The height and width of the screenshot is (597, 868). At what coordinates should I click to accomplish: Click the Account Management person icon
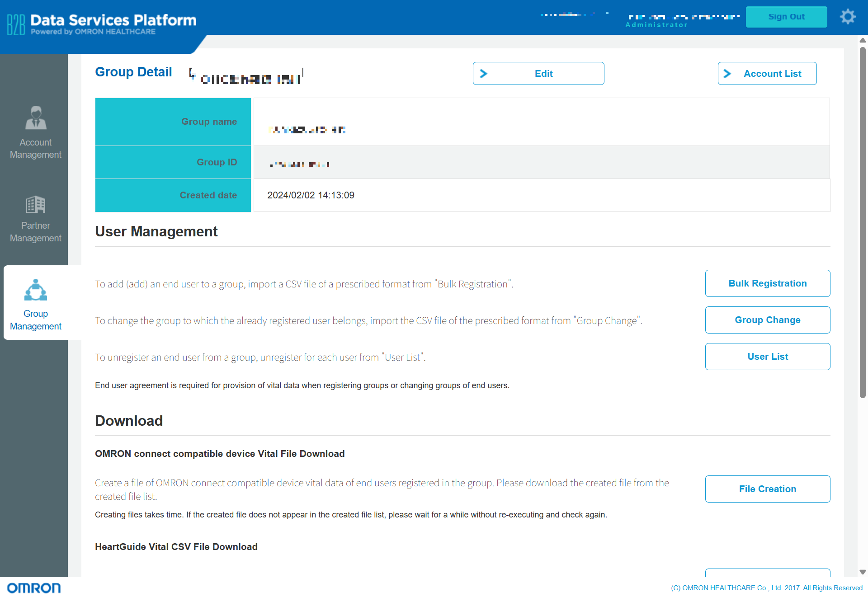[x=36, y=118]
